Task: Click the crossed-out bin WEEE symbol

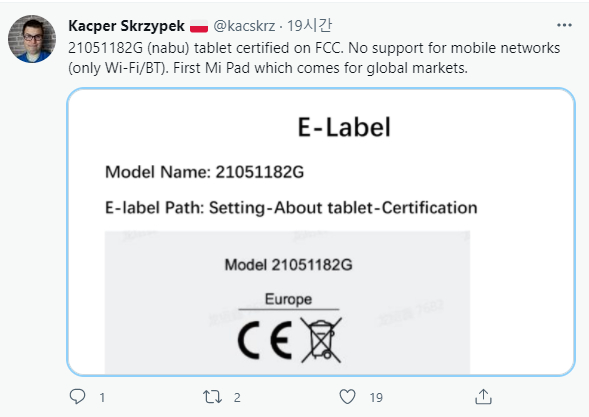Action: (321, 340)
